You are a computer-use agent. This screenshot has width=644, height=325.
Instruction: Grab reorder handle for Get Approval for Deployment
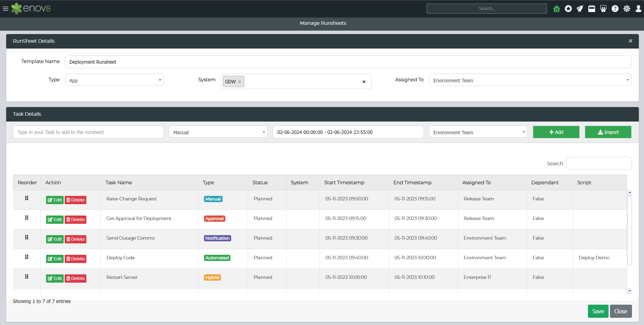[26, 218]
